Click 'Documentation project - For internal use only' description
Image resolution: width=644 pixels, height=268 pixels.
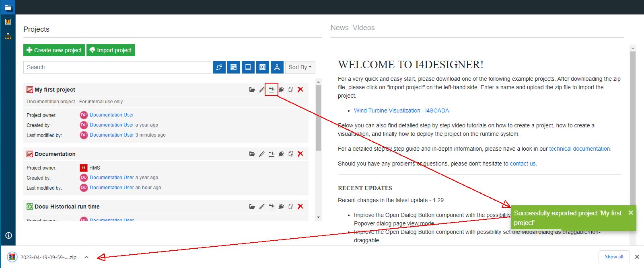click(75, 102)
